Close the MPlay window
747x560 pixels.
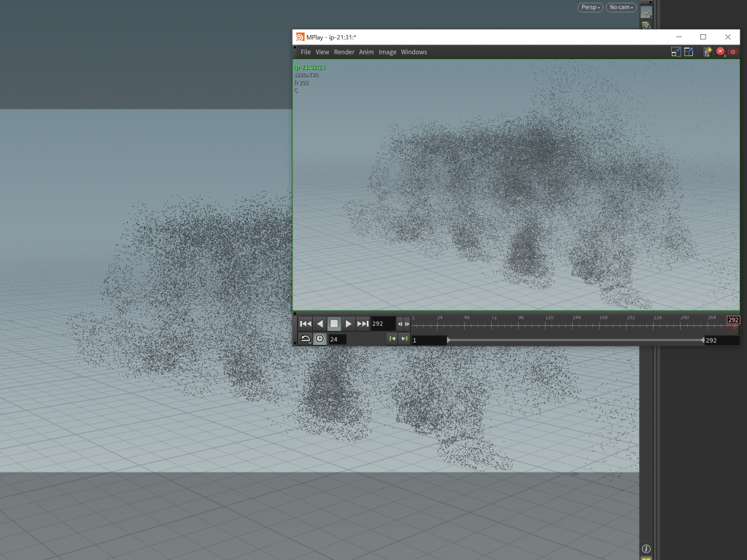coord(727,36)
